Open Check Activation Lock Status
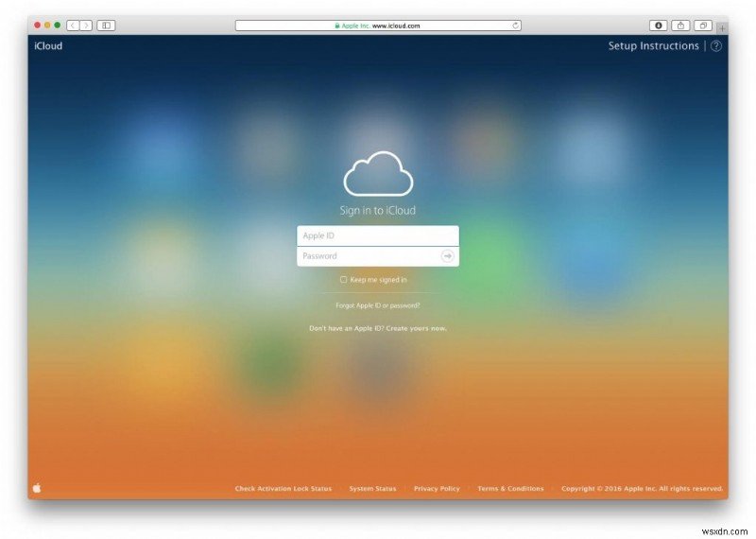The height and width of the screenshot is (539, 756). click(283, 488)
